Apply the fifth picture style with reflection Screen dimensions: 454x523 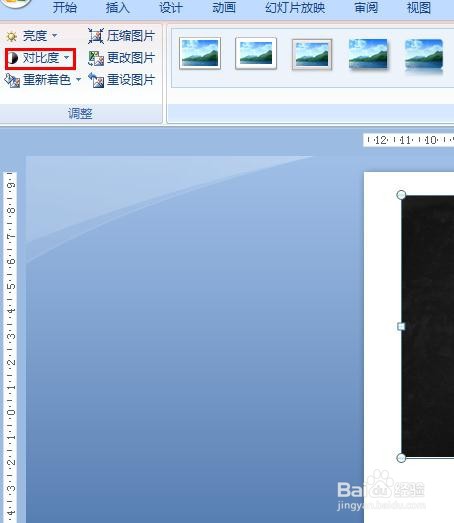coord(424,55)
